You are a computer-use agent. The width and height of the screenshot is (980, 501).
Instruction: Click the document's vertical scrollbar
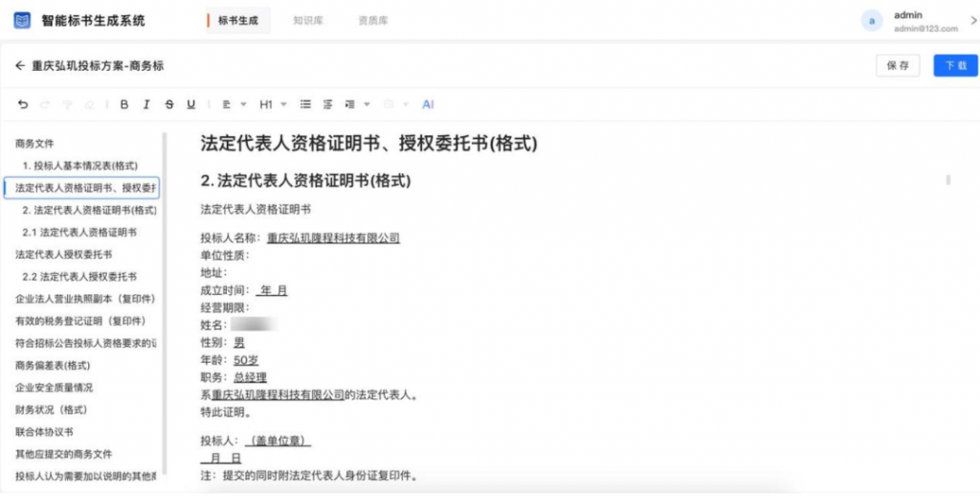click(x=947, y=180)
